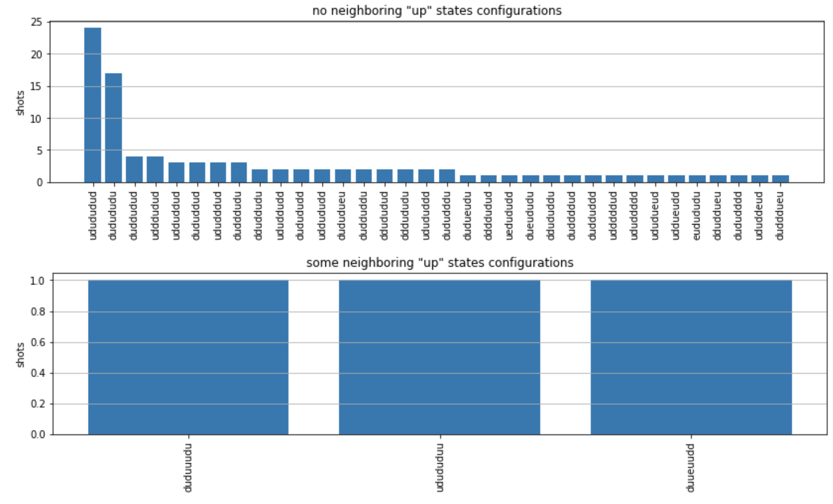Click the '25' y-axis tick in top chart

tap(36, 22)
